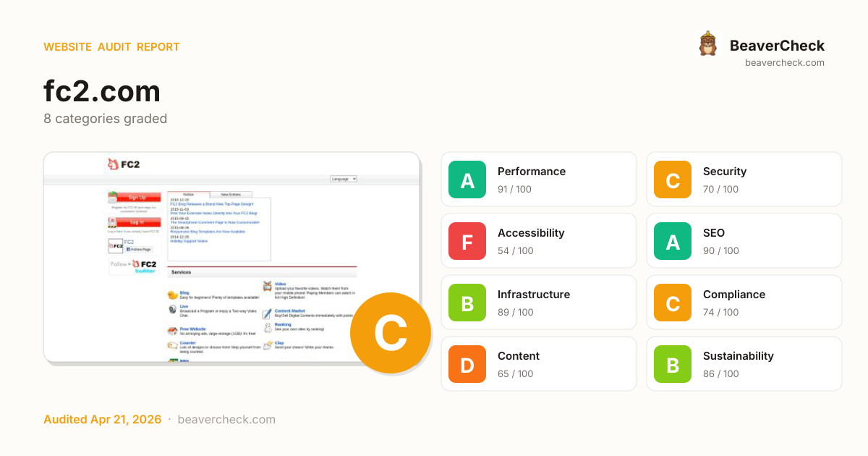Click the C grade badge for Security

pyautogui.click(x=673, y=180)
